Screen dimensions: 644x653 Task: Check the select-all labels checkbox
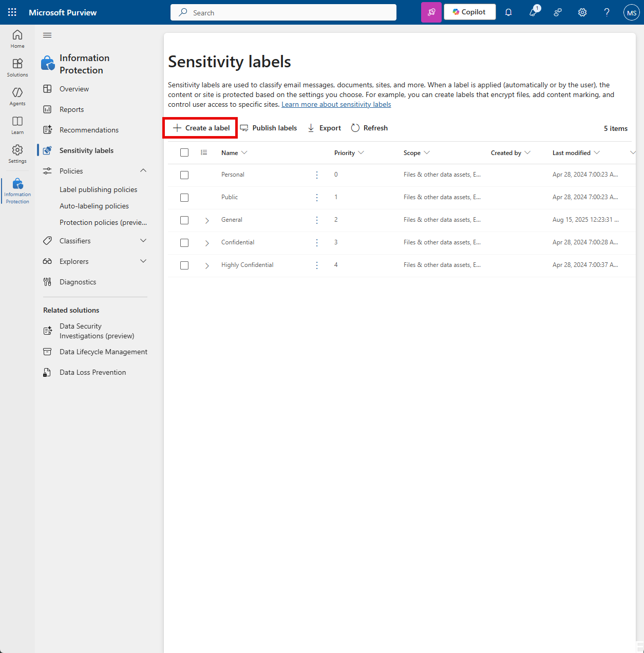[x=184, y=152]
